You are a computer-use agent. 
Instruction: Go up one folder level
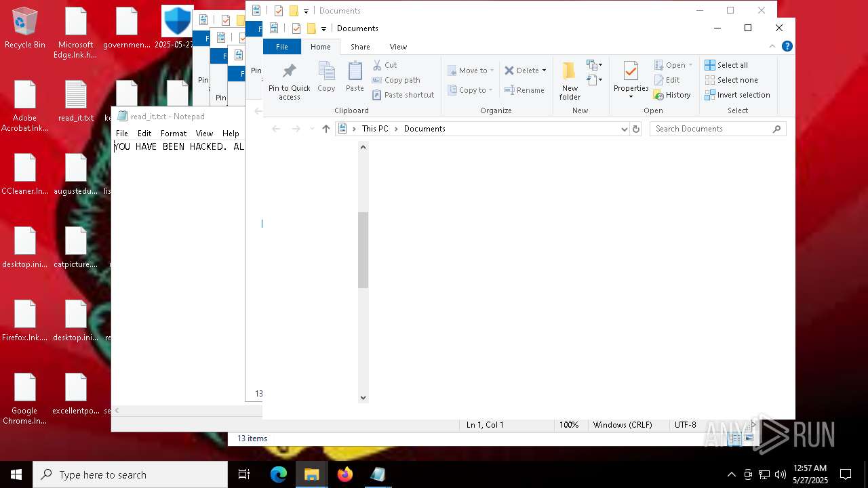(325, 129)
